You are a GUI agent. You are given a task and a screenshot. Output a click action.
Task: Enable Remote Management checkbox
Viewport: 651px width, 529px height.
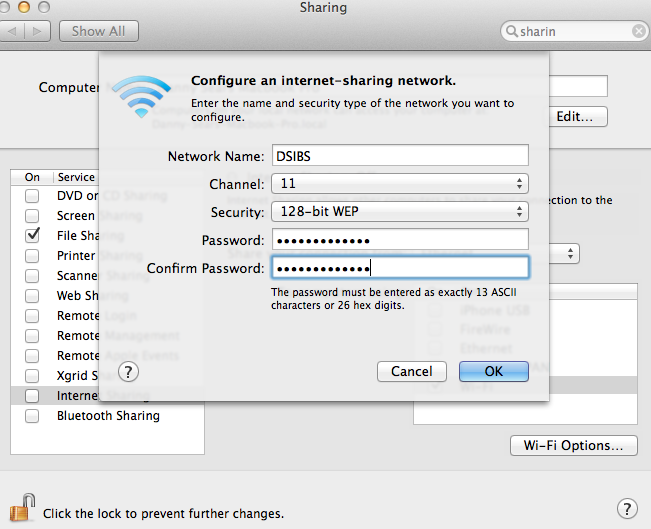[32, 336]
